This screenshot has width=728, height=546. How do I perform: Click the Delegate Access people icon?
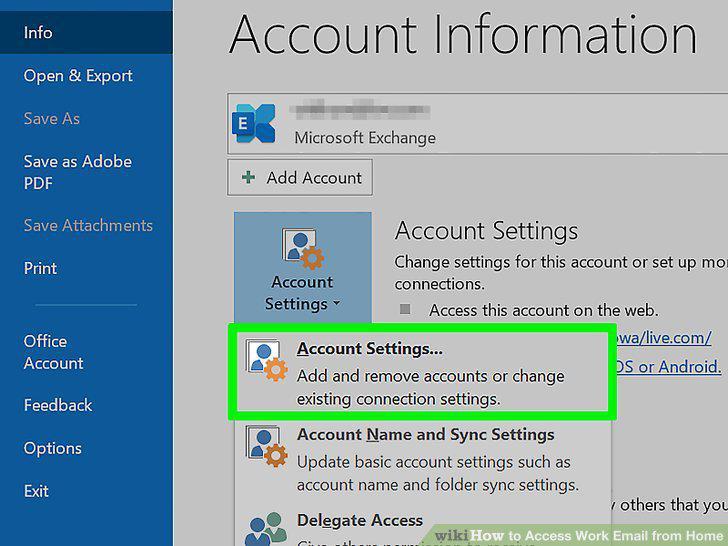pyautogui.click(x=266, y=529)
